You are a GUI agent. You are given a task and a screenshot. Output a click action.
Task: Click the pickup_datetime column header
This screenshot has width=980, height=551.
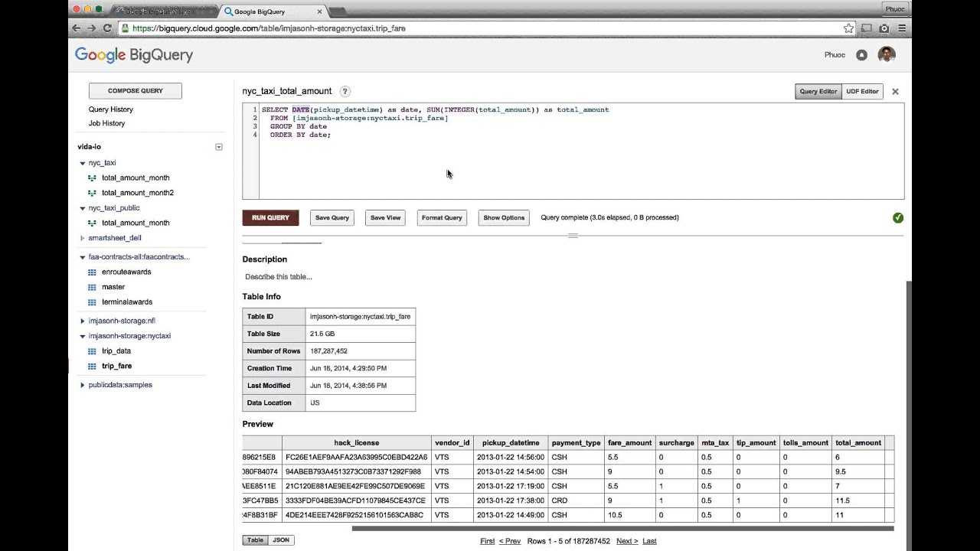[511, 443]
